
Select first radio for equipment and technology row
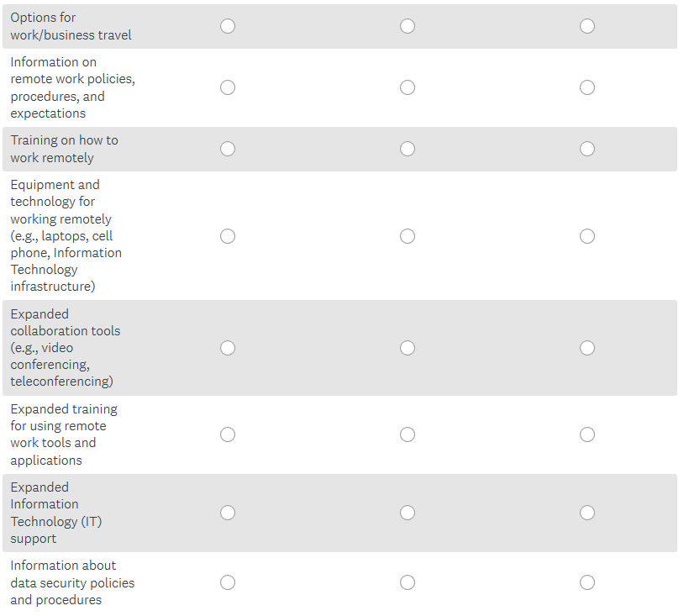228,236
